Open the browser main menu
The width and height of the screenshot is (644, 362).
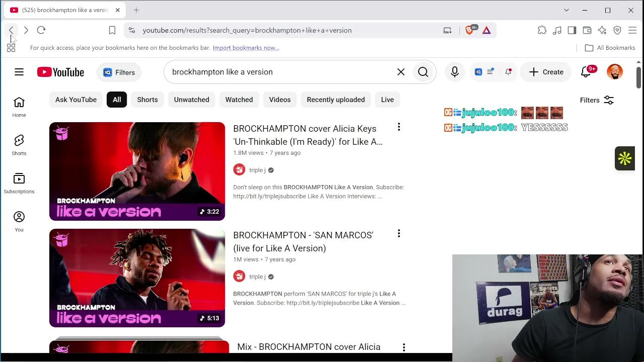632,30
